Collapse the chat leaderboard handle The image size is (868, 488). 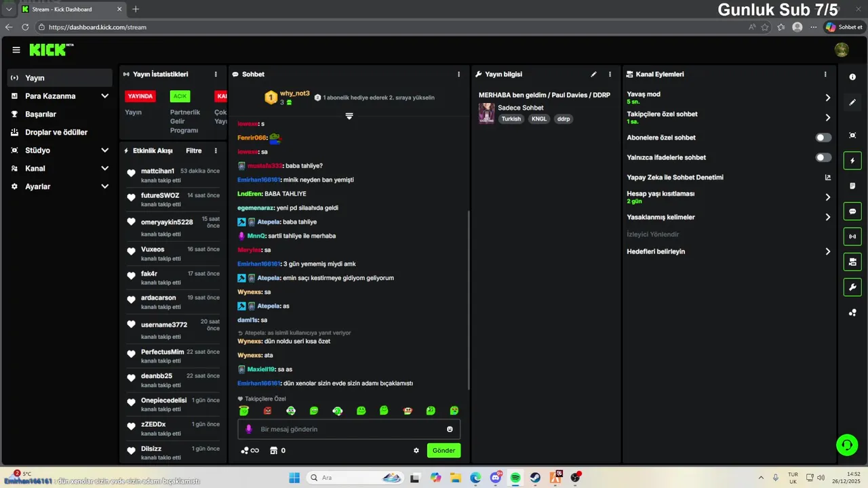click(x=349, y=117)
